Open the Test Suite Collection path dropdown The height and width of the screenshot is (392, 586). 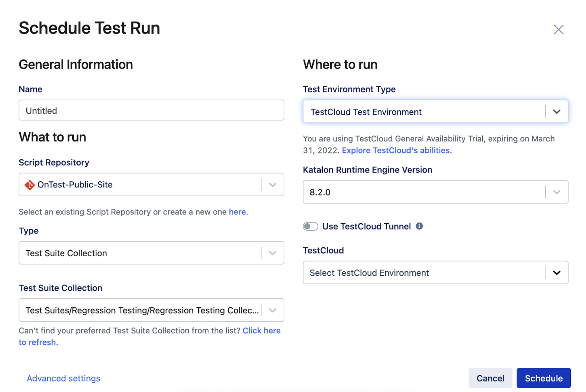(x=151, y=310)
